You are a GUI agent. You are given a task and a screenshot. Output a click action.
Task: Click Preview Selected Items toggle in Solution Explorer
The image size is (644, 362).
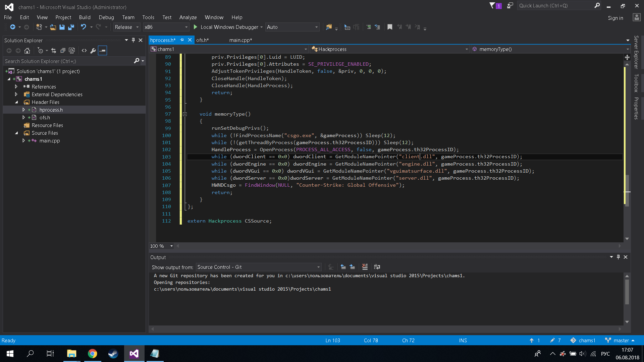[103, 51]
